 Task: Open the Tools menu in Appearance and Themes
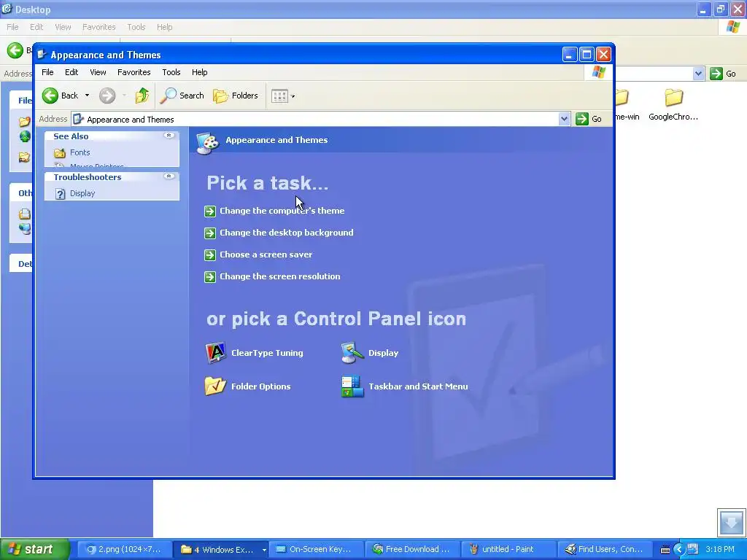[x=171, y=72]
